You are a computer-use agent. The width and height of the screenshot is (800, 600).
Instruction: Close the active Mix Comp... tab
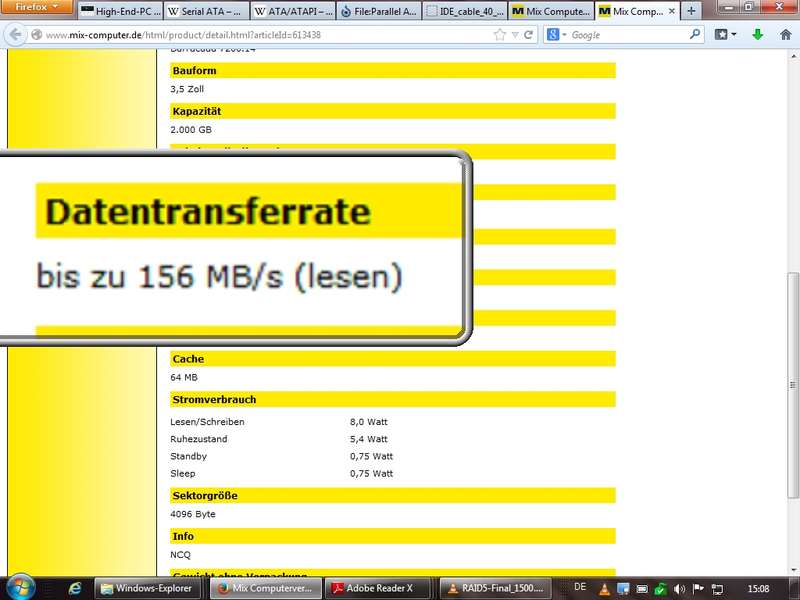[x=671, y=11]
